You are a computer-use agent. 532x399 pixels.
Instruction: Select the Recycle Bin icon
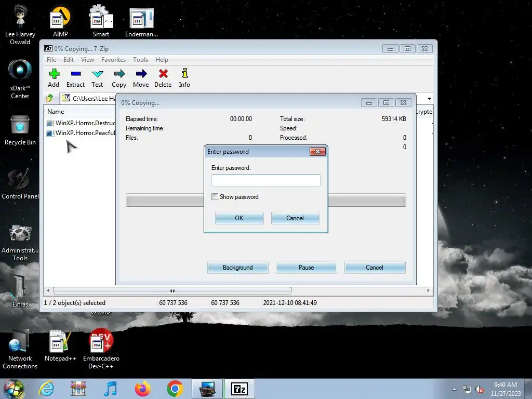20,130
